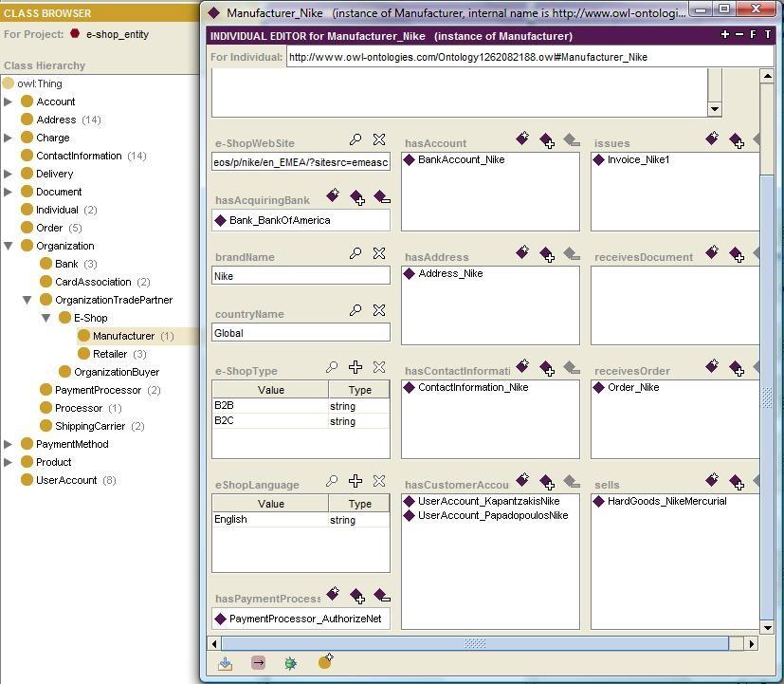Collapse the E-Shop class node
Image resolution: width=784 pixels, height=684 pixels.
pyautogui.click(x=46, y=318)
